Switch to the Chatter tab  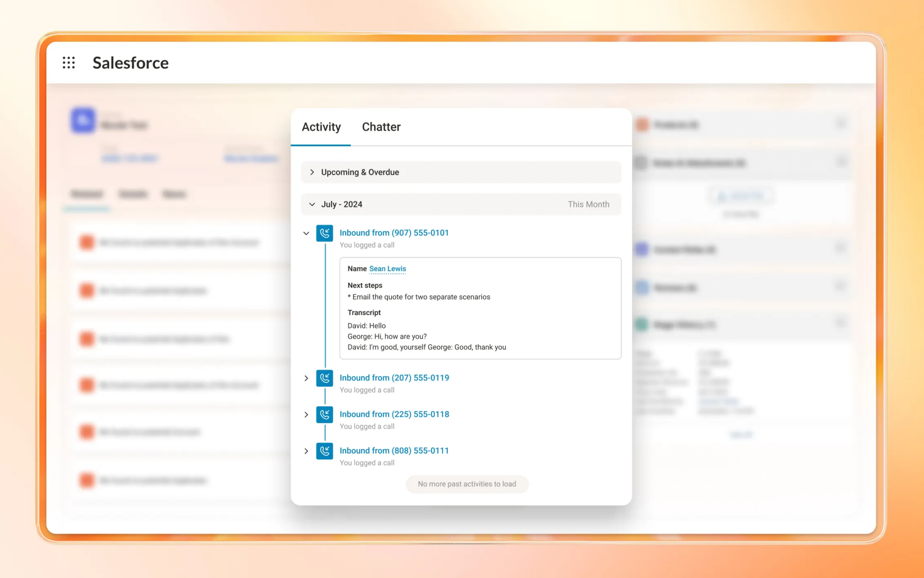pyautogui.click(x=381, y=127)
